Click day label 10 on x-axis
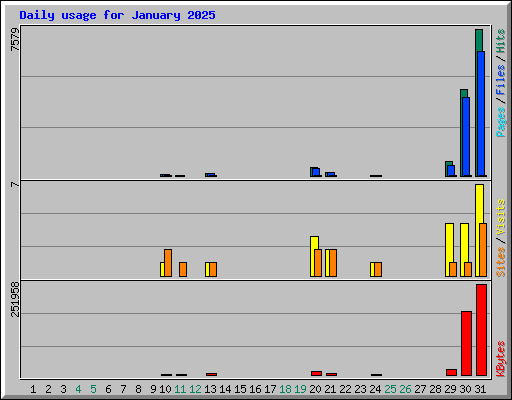512x400 pixels. [165, 389]
